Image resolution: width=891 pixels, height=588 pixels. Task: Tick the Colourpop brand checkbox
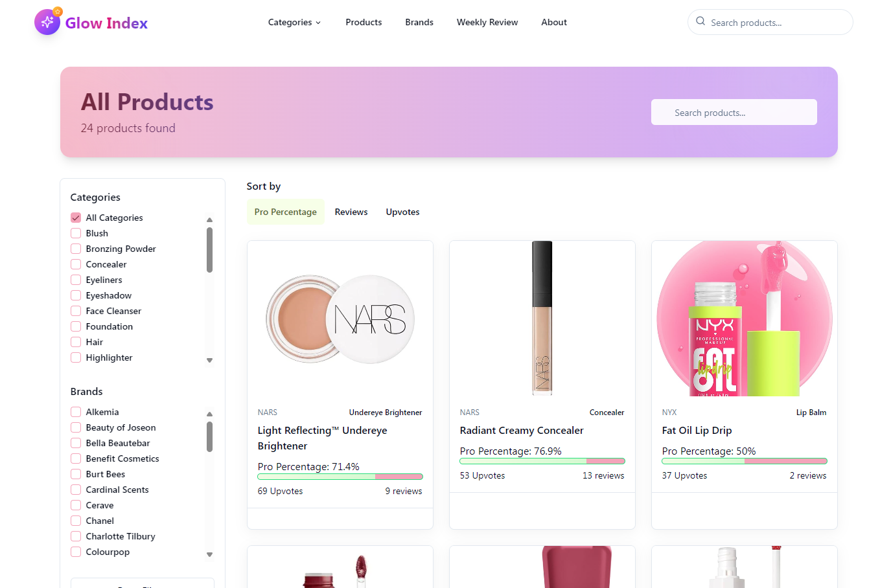[x=76, y=552]
